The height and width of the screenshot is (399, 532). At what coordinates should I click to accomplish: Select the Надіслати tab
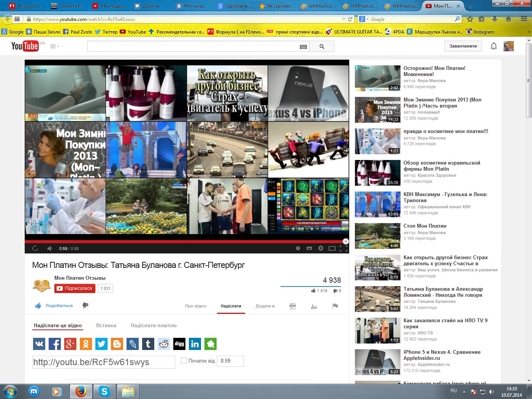click(x=231, y=306)
